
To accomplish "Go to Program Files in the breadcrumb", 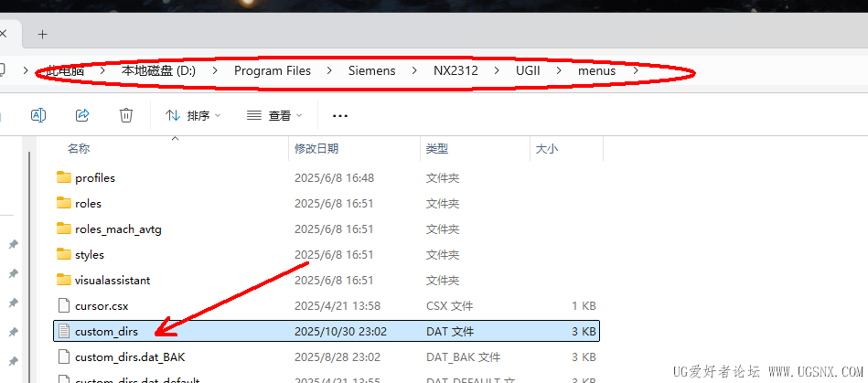I will click(x=273, y=71).
